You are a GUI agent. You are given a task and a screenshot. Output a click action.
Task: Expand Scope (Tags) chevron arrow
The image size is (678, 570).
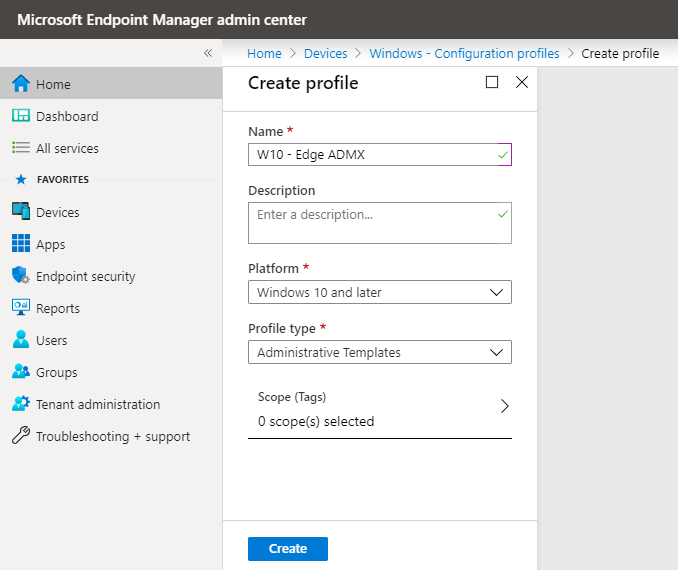click(504, 406)
